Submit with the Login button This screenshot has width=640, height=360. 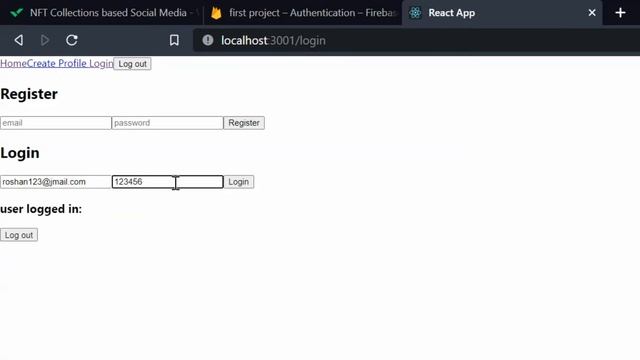239,182
